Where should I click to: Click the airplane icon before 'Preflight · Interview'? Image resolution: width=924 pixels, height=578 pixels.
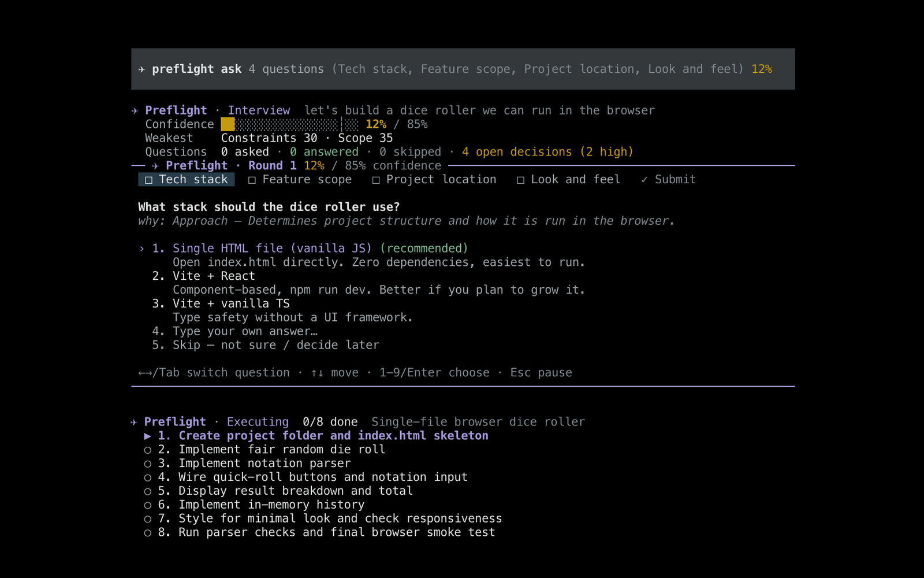135,110
